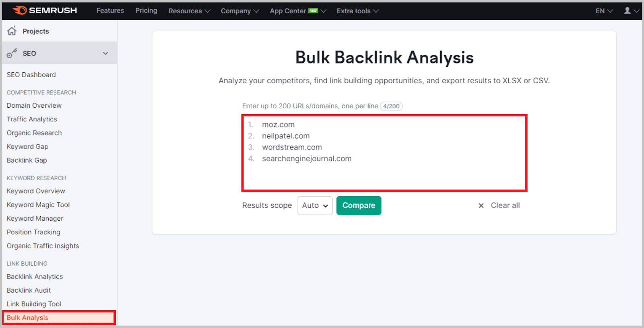
Task: Go to SEO Dashboard
Action: click(31, 75)
